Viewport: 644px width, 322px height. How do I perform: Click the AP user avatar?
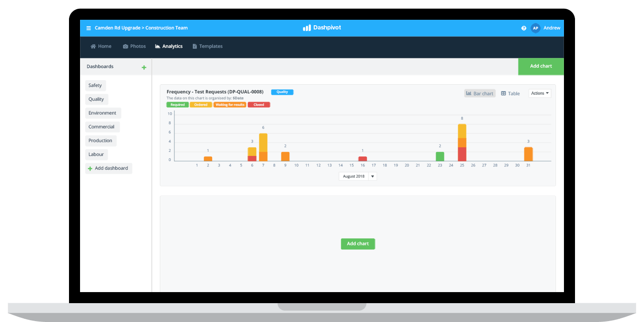click(x=535, y=28)
